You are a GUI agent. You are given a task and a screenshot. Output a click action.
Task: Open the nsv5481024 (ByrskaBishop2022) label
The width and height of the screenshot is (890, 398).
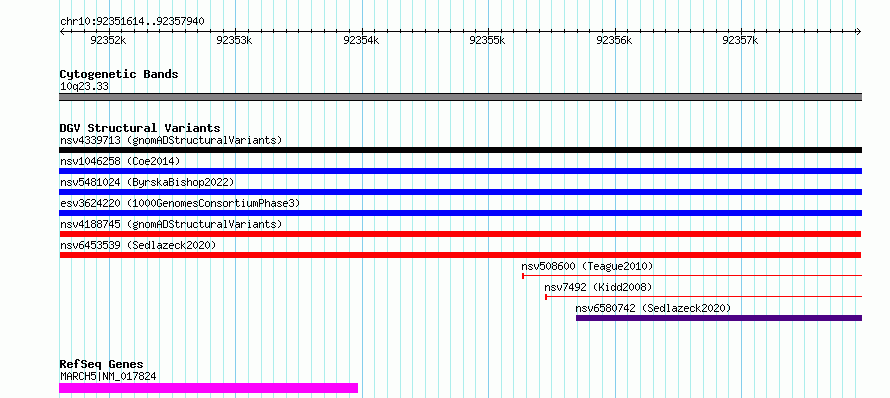click(x=147, y=182)
